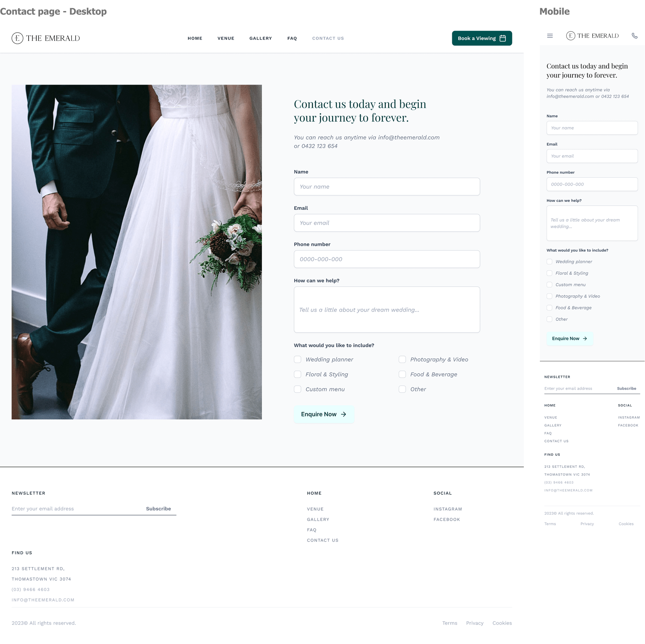This screenshot has width=645, height=644.
Task: Open Privacy link in mobile footer
Action: [587, 524]
